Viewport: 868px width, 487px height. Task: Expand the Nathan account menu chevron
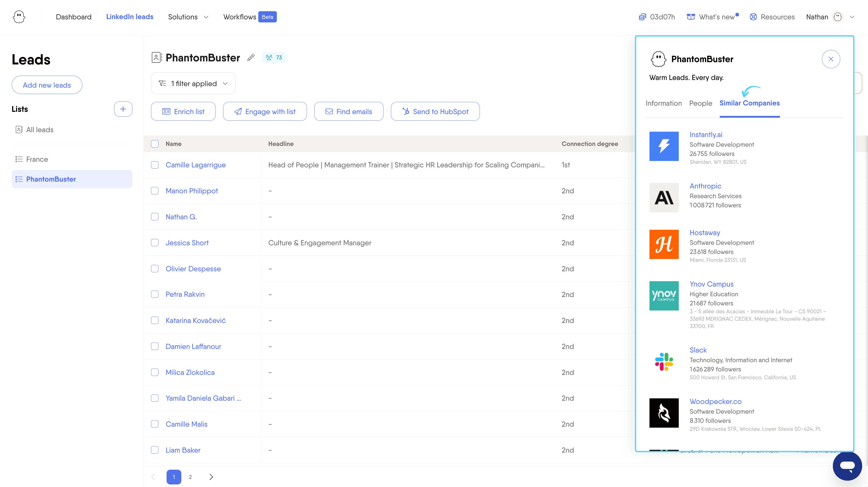pos(852,17)
